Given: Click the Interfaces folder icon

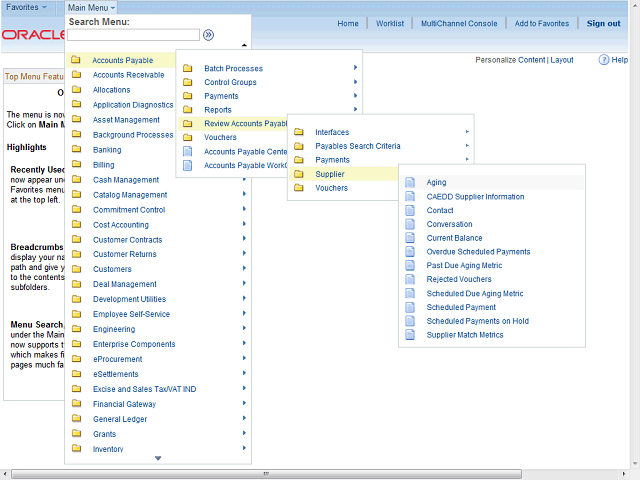Looking at the screenshot, I should pos(298,132).
